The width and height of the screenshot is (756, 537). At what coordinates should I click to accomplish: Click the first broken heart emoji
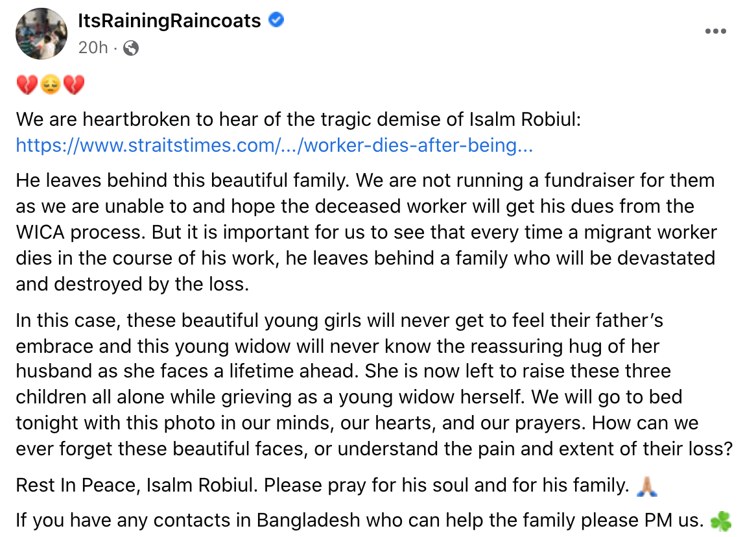[x=26, y=85]
